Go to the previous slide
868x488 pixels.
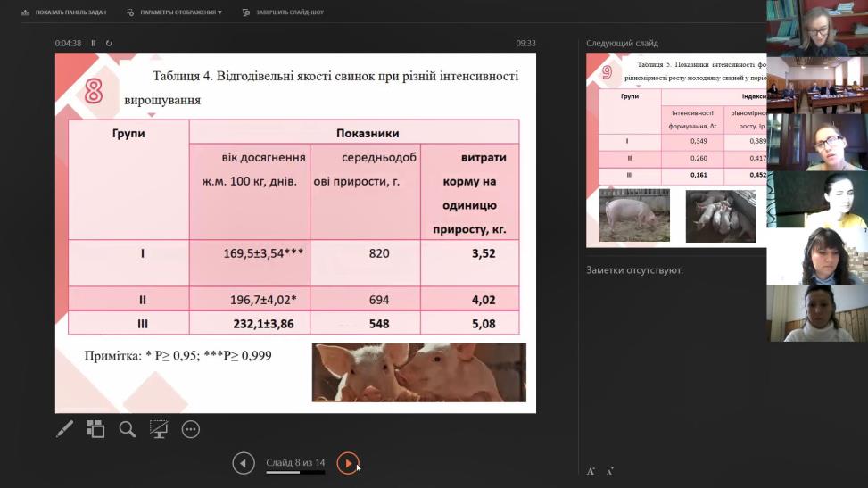tap(243, 463)
